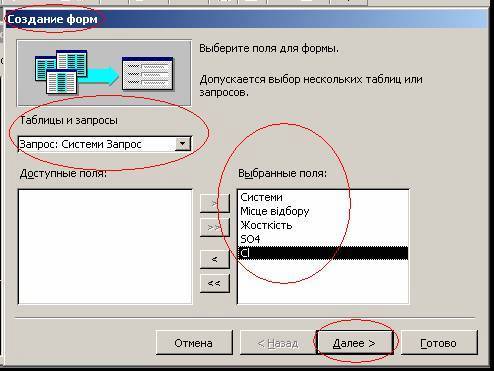Viewport: 494px width, 371px height.
Task: Click the Отмена button
Action: (194, 343)
